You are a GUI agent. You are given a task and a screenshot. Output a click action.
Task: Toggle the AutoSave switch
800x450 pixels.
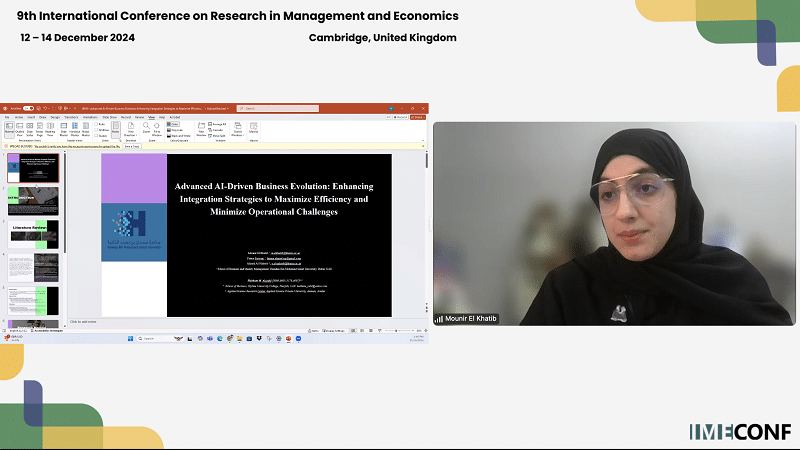[28, 108]
